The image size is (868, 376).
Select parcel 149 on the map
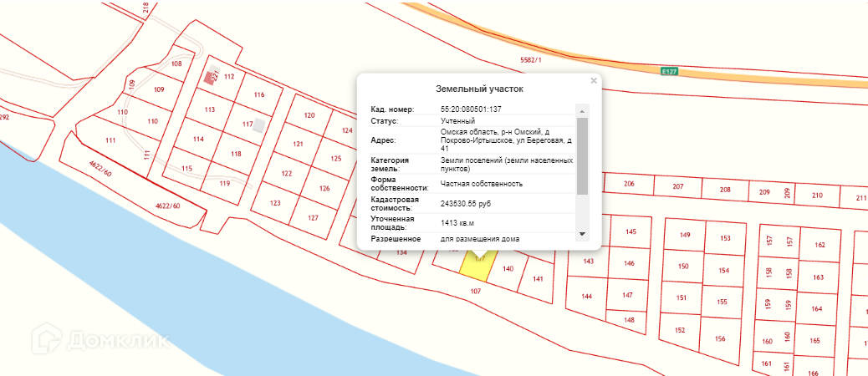(x=685, y=235)
